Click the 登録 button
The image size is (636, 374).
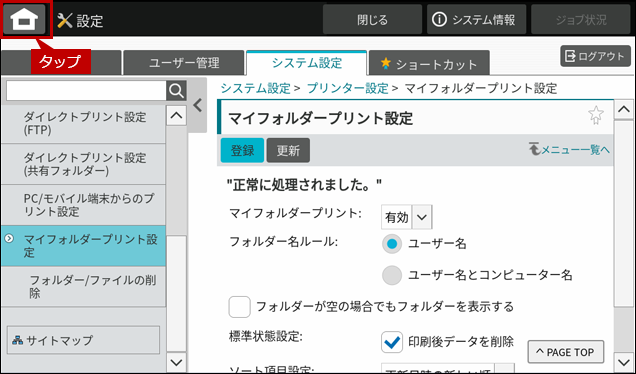pos(242,150)
